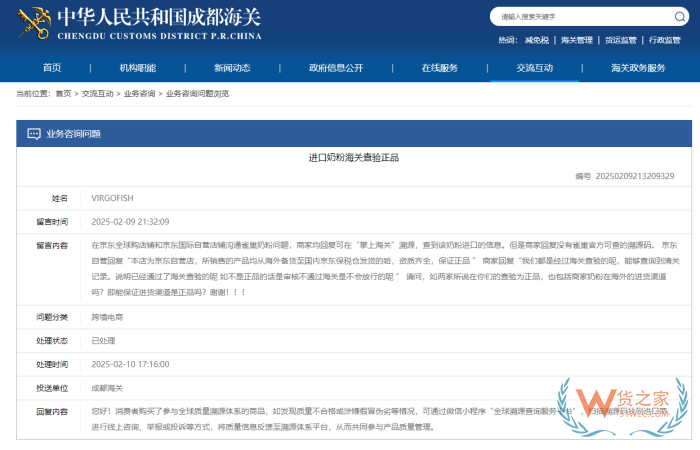
Task: Click the 业务咨询问题 panel header text
Action: point(73,134)
